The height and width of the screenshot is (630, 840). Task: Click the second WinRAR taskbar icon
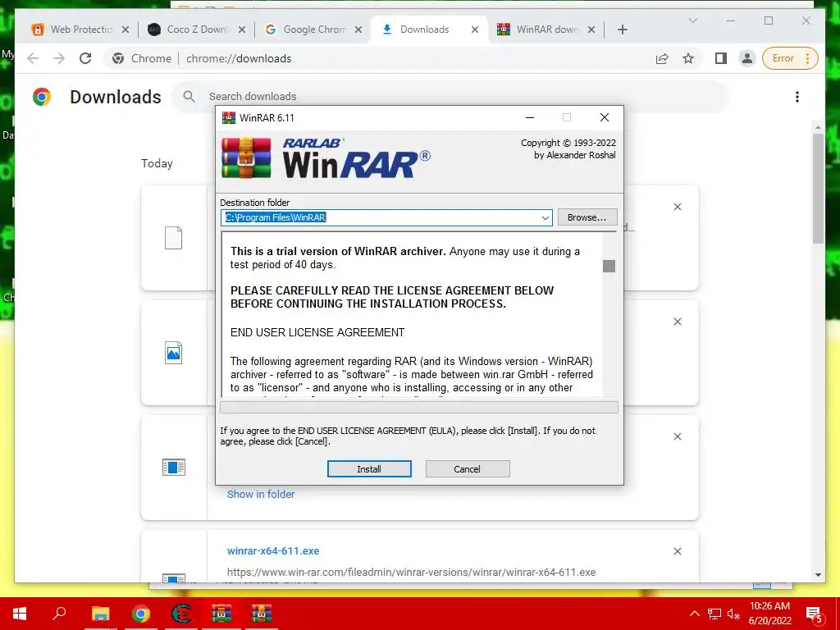262,614
